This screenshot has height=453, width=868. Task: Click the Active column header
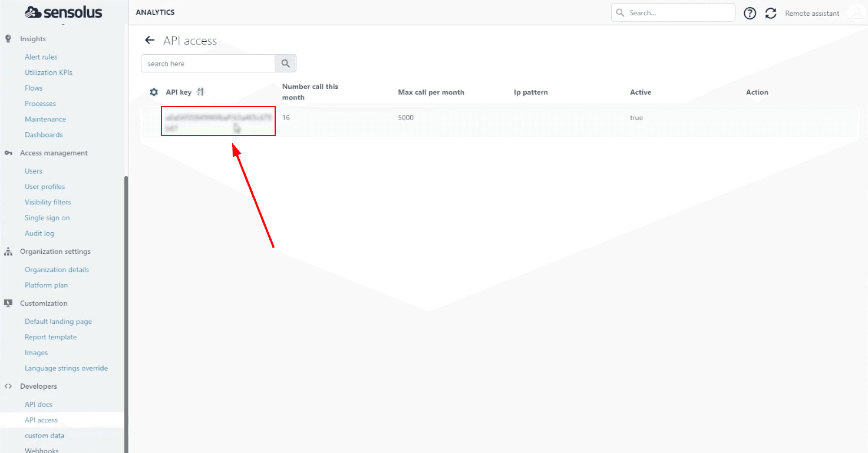tap(641, 92)
